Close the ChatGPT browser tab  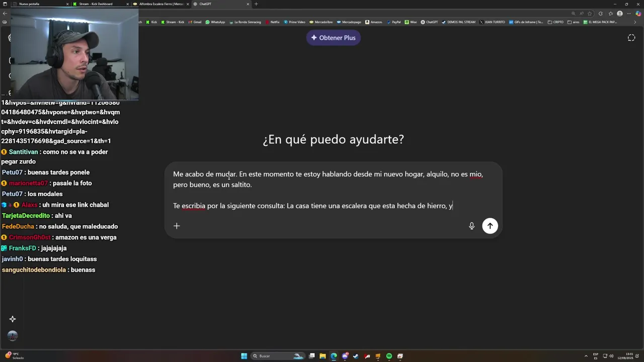[248, 4]
